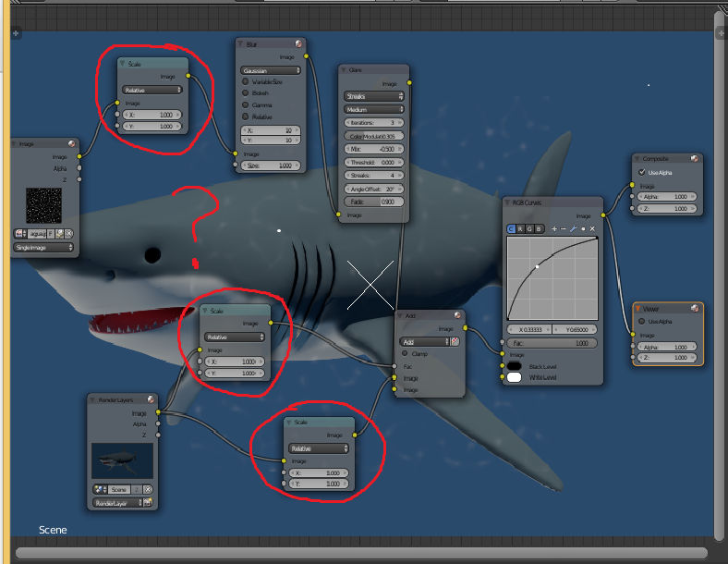The height and width of the screenshot is (564, 728).
Task: Click the Glare Angle Offset field
Action: (374, 190)
